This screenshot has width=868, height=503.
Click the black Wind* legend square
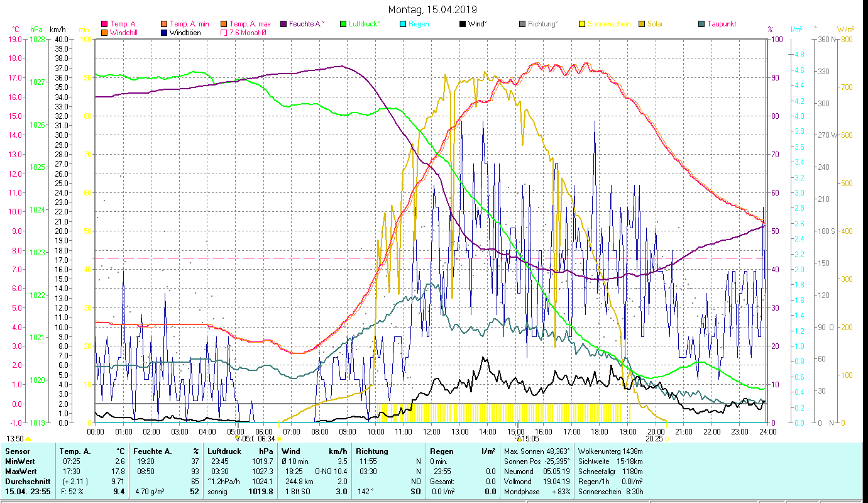(463, 25)
